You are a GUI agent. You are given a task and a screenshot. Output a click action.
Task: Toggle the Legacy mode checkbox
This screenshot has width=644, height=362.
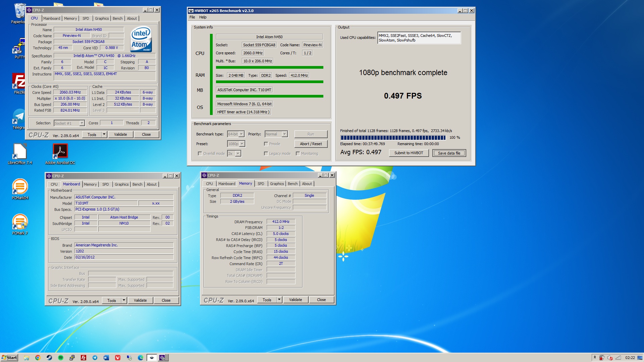coord(266,154)
